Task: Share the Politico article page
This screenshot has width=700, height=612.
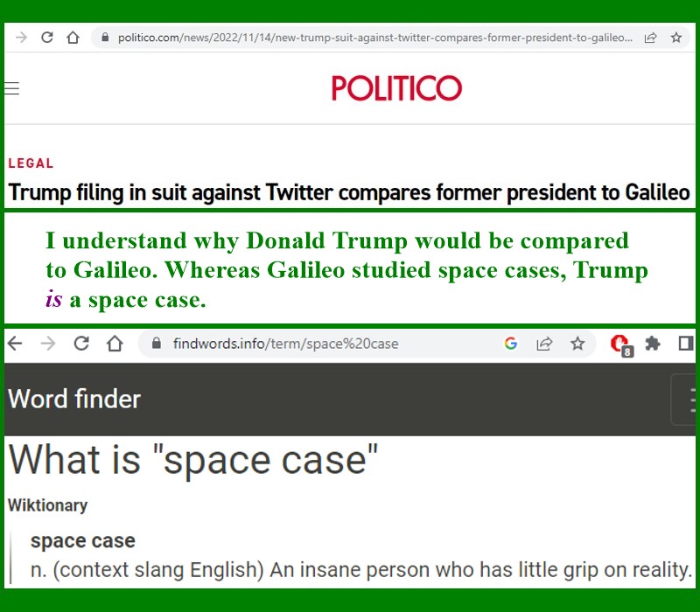Action: (x=650, y=38)
